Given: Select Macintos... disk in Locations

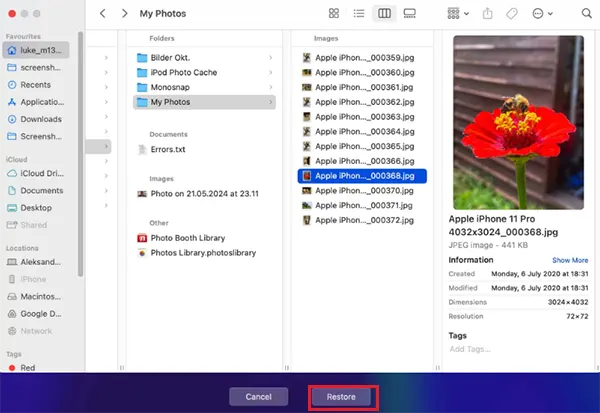Looking at the screenshot, I should tap(36, 296).
